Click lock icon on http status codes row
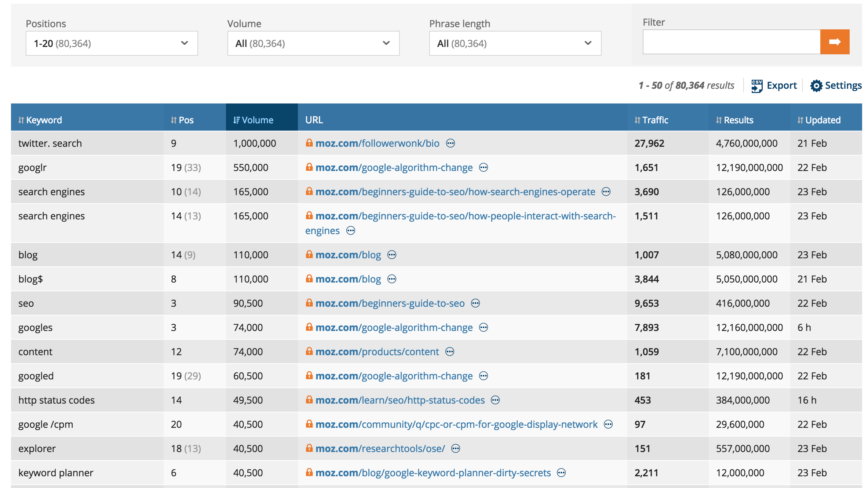The width and height of the screenshot is (868, 488). [309, 399]
